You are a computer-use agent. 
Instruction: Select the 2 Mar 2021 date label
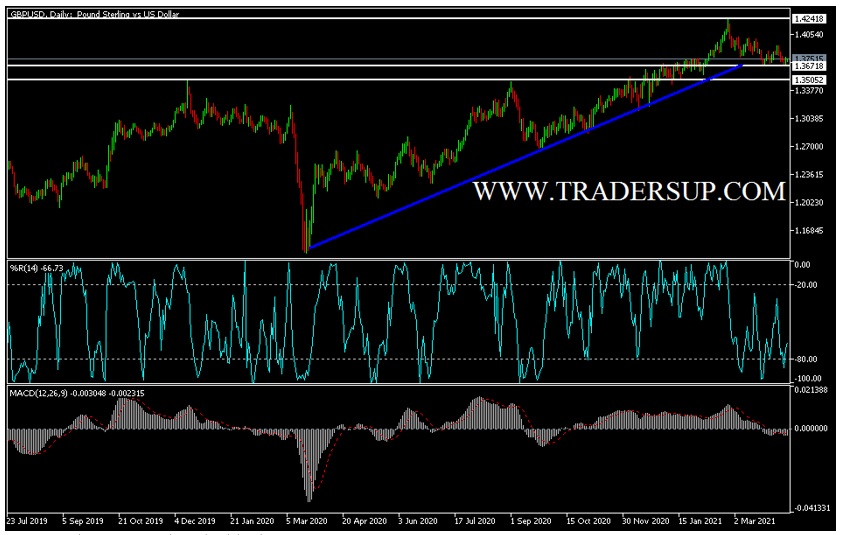[754, 521]
